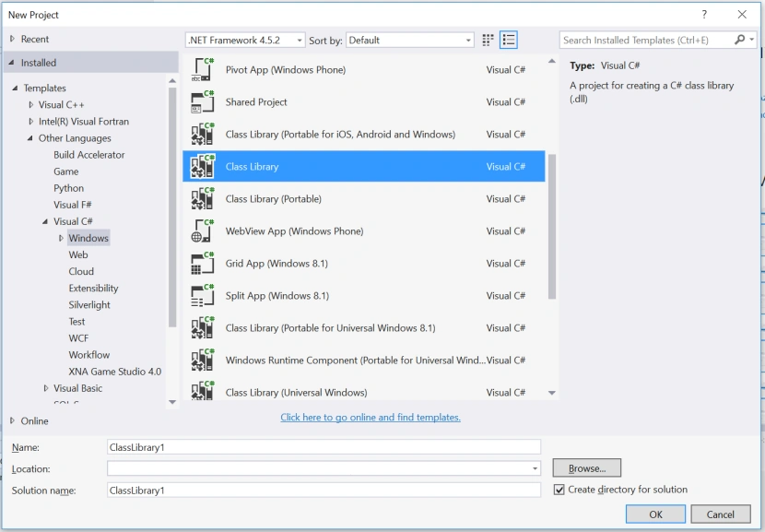Select WebView App (Windows Phone) template name
Screen dimensions: 765x532
(294, 231)
